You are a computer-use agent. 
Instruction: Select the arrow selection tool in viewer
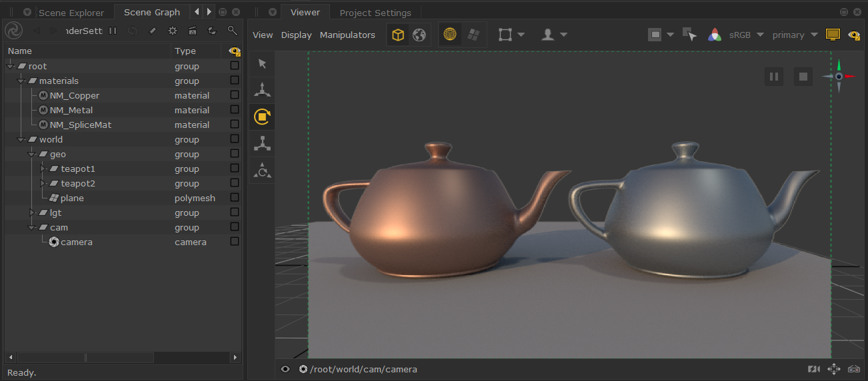[x=262, y=63]
